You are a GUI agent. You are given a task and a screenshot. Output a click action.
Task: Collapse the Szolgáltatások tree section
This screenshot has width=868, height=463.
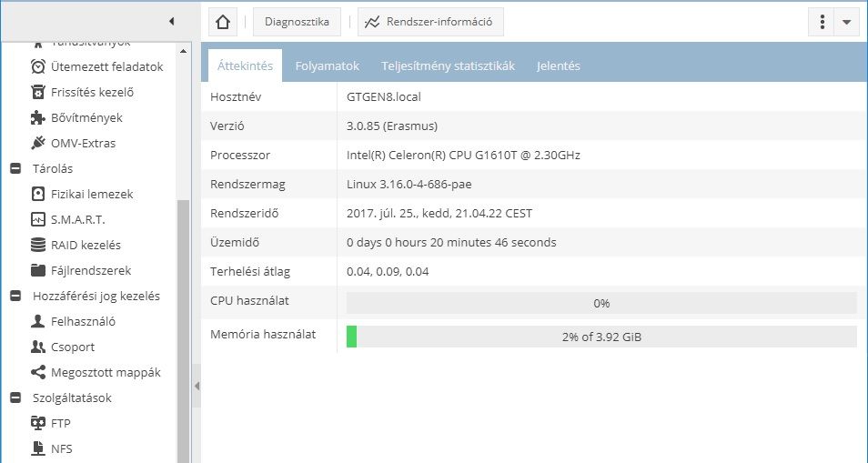pyautogui.click(x=15, y=398)
